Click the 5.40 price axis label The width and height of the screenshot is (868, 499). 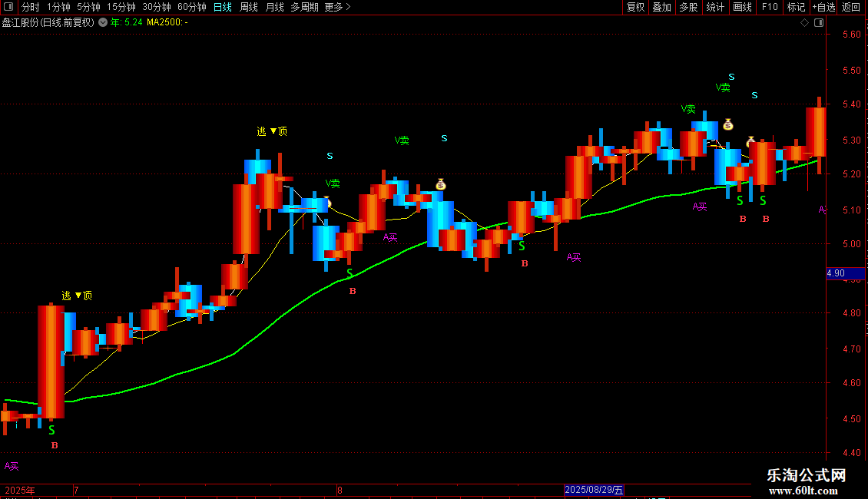pyautogui.click(x=851, y=104)
